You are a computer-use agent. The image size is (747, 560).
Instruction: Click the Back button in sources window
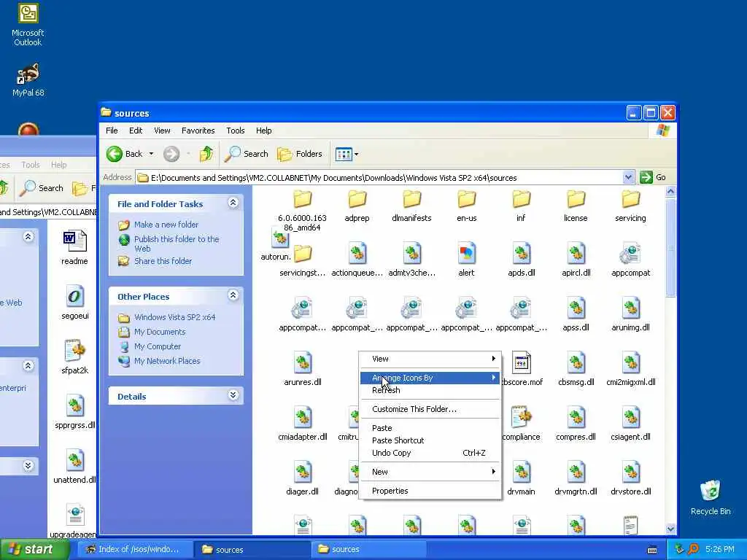coord(124,154)
